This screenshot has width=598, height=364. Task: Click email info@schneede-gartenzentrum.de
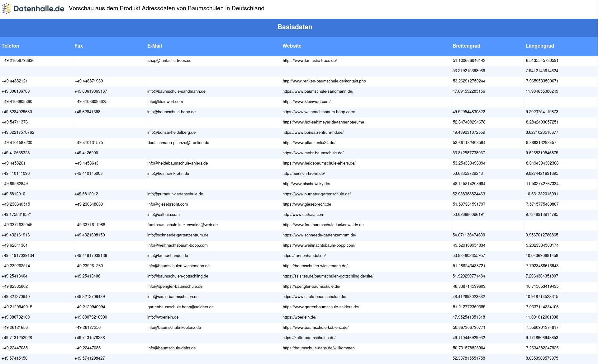pyautogui.click(x=178, y=235)
